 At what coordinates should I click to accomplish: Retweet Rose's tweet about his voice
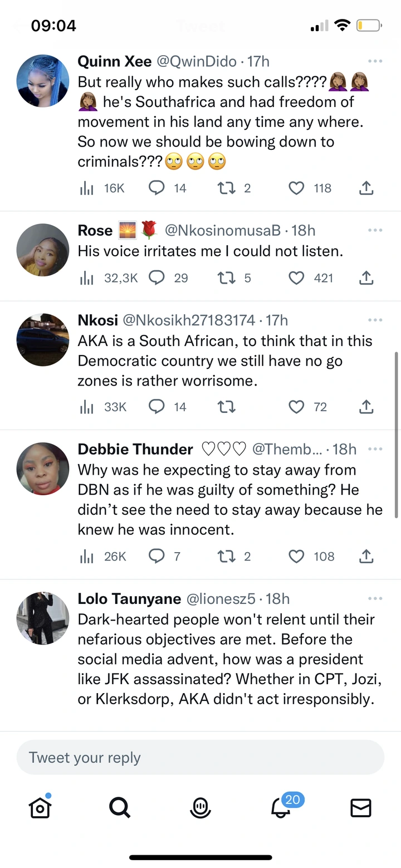(227, 277)
